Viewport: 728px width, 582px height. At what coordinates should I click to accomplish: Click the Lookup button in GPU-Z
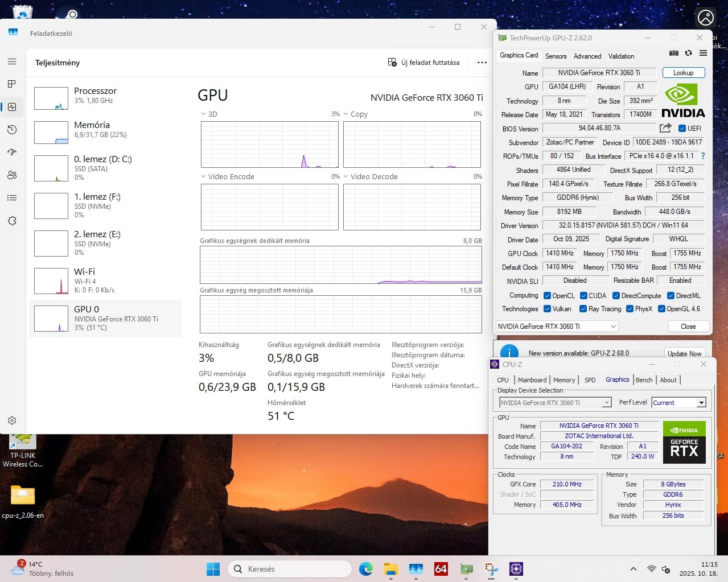(684, 73)
